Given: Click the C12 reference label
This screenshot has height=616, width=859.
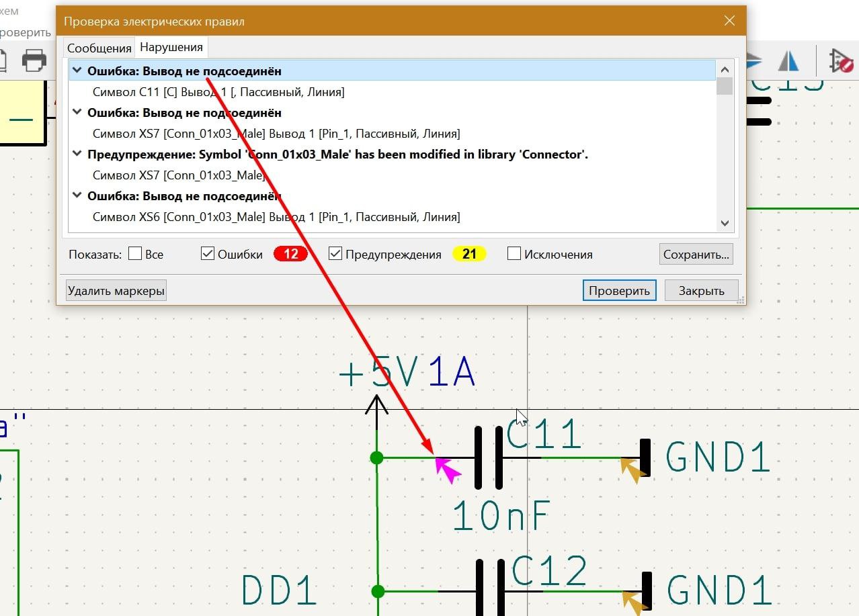Looking at the screenshot, I should tap(550, 572).
